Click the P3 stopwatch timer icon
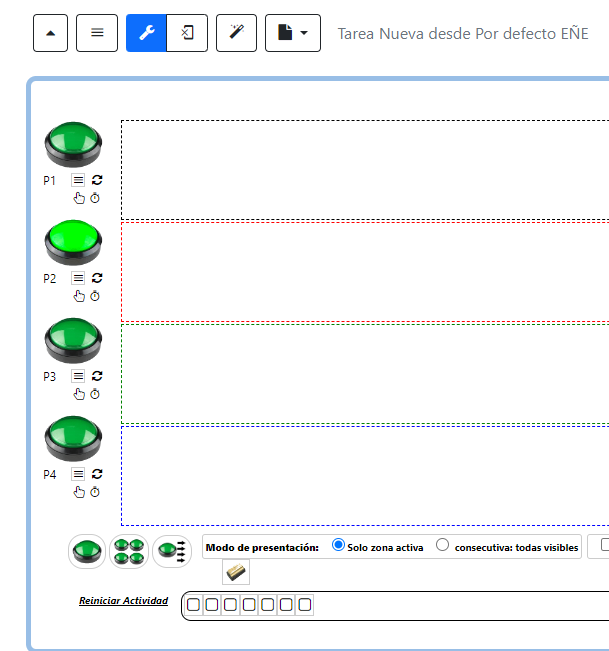609x651 pixels. pyautogui.click(x=95, y=394)
